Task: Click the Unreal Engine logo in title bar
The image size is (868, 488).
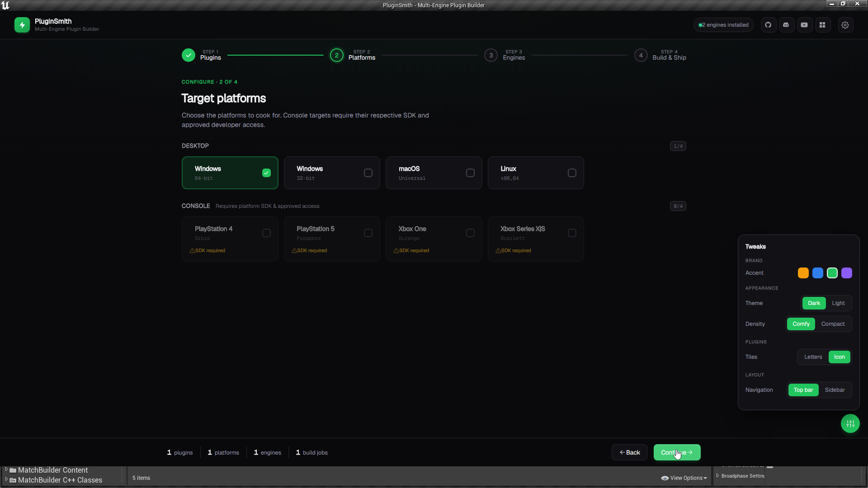Action: coord(5,5)
